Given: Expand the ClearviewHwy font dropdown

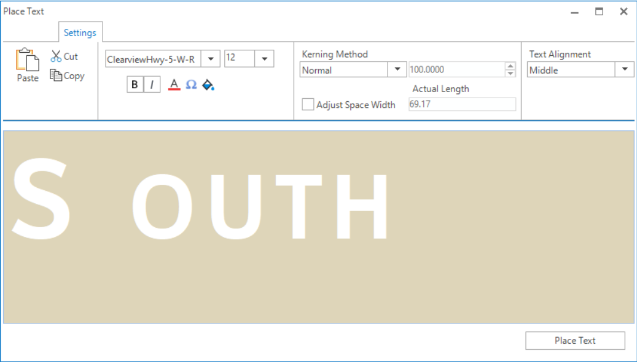Looking at the screenshot, I should point(211,59).
